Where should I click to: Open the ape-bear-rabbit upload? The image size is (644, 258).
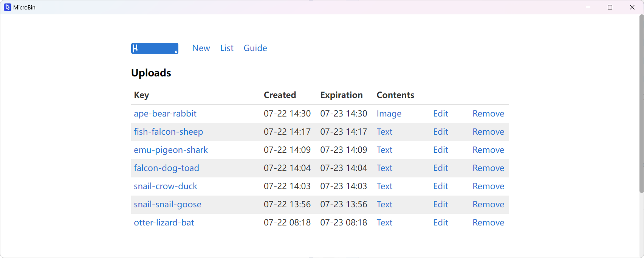point(165,113)
